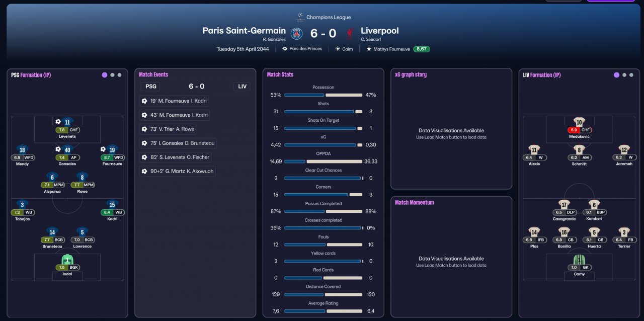The image size is (644, 321).
Task: Click the LIV team button in Match Events
Action: click(x=243, y=87)
